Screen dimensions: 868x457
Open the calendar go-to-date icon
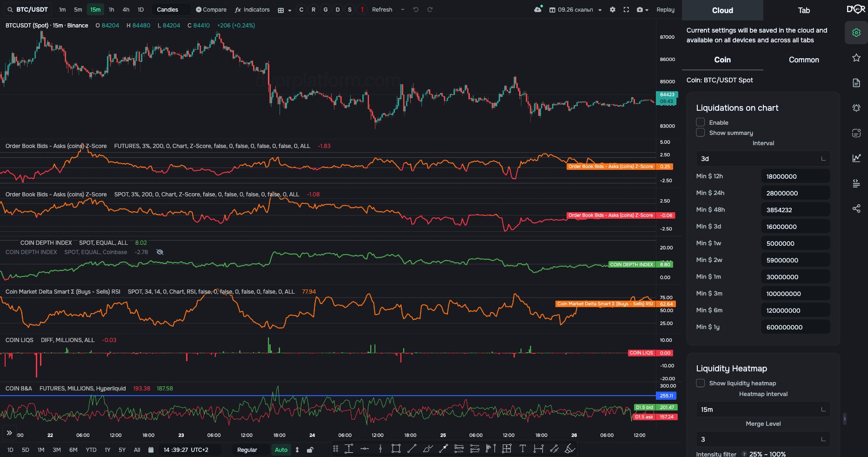coord(151,450)
